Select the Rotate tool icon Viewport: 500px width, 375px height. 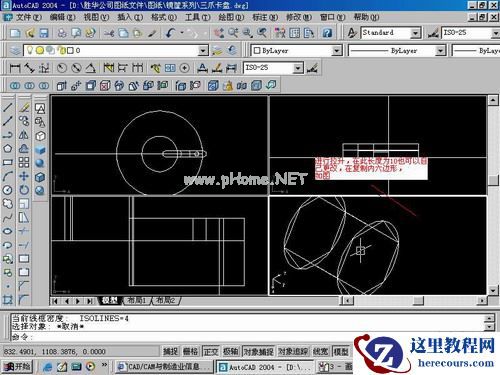point(24,190)
